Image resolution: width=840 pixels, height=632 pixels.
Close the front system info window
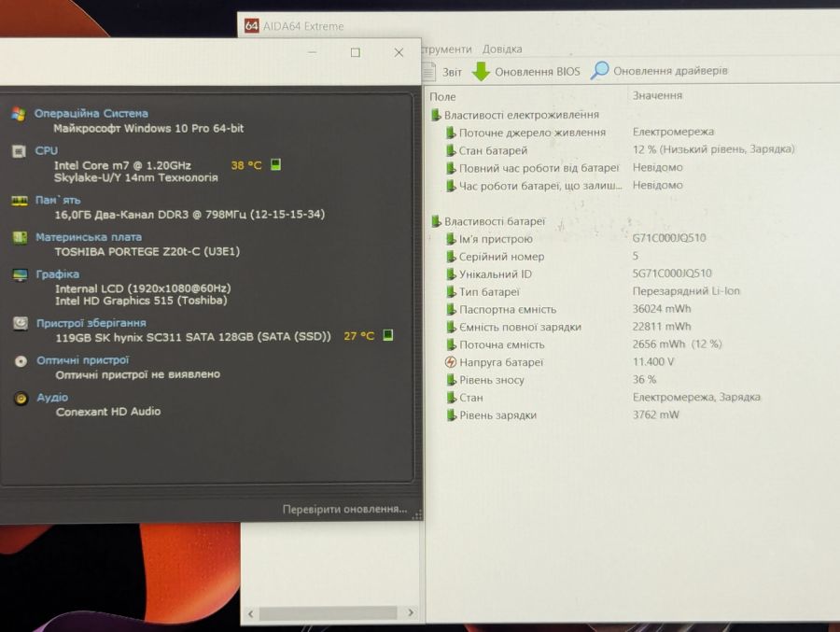pos(399,52)
